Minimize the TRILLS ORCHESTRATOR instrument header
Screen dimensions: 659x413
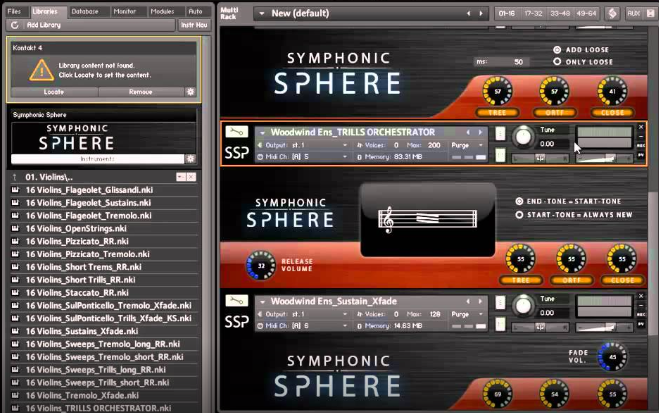641,136
